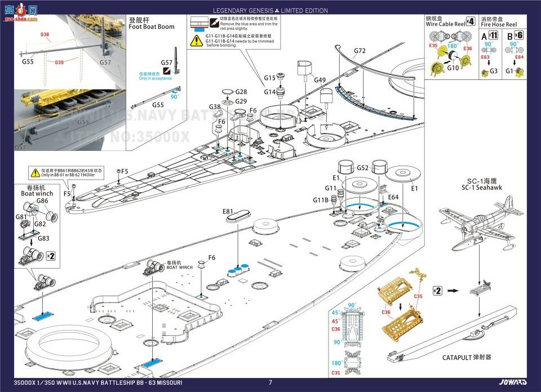Click the x11 quantity box beside A
The width and height of the screenshot is (541, 392).
click(x=492, y=34)
